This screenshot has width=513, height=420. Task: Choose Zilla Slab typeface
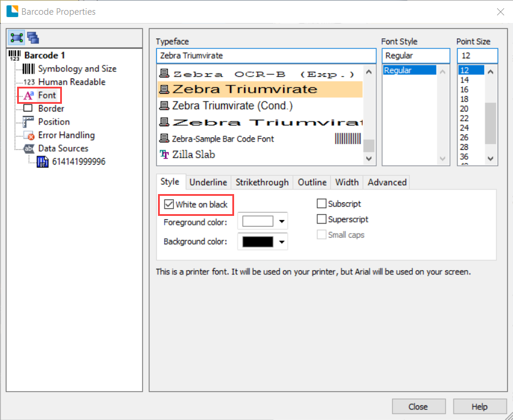click(260, 155)
